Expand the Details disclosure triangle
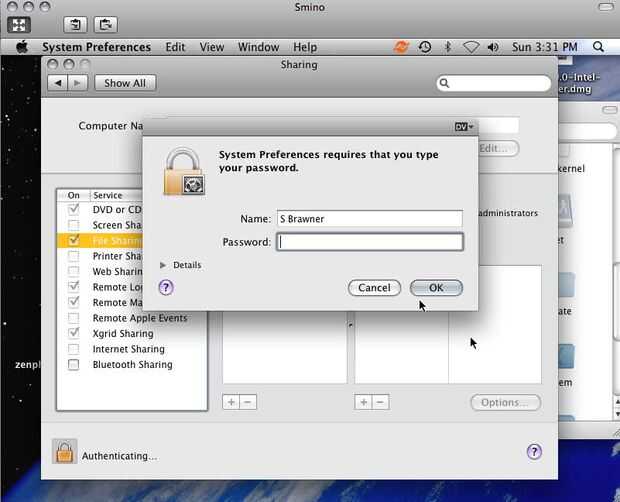Screen dimensions: 620x502 [x=163, y=265]
